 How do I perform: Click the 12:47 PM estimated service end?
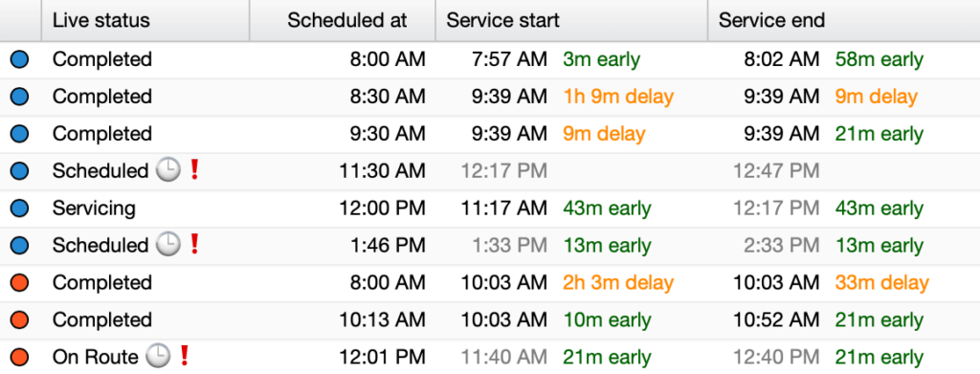[776, 170]
